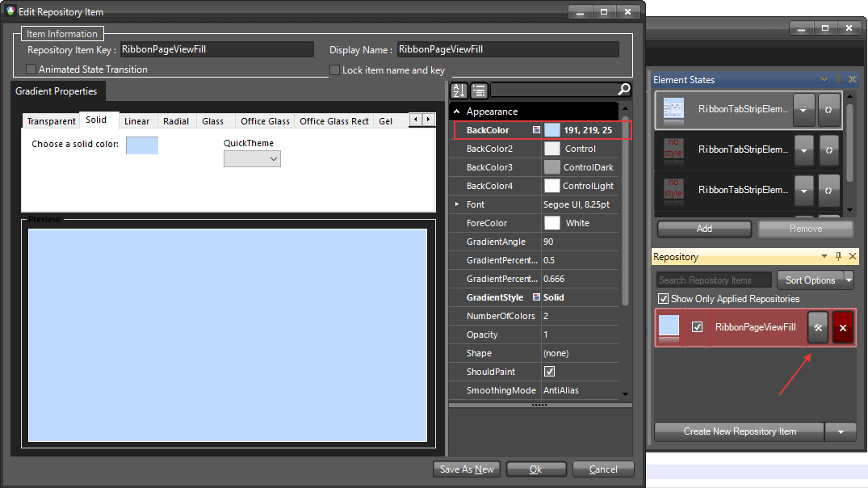Remove RibbonPageViewFill using the red X icon
The height and width of the screenshot is (488, 868).
(x=843, y=327)
